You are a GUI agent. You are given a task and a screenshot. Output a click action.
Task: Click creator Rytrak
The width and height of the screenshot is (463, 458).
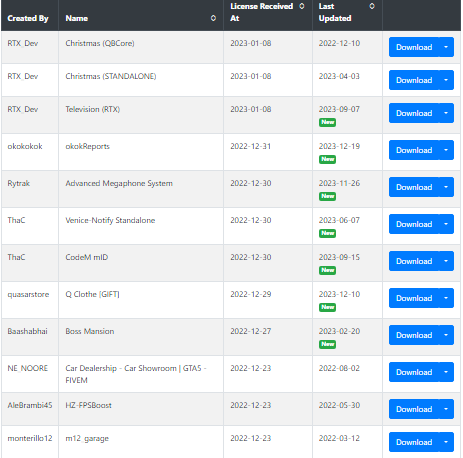tap(19, 183)
